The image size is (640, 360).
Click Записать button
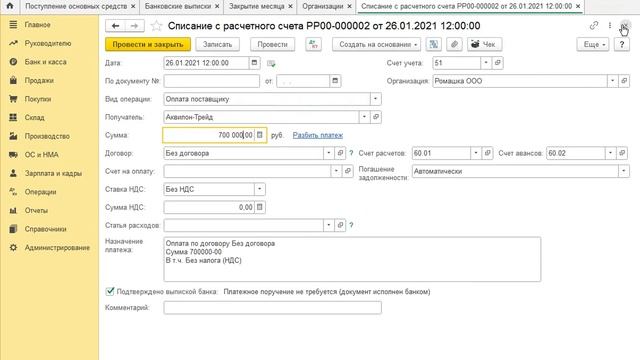218,44
